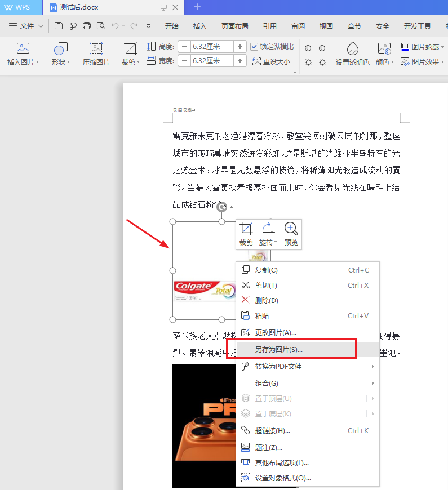Expand Convert to PDF file (转换为PDF文件) submenu
Viewport: 448px width, 490px height.
307,366
